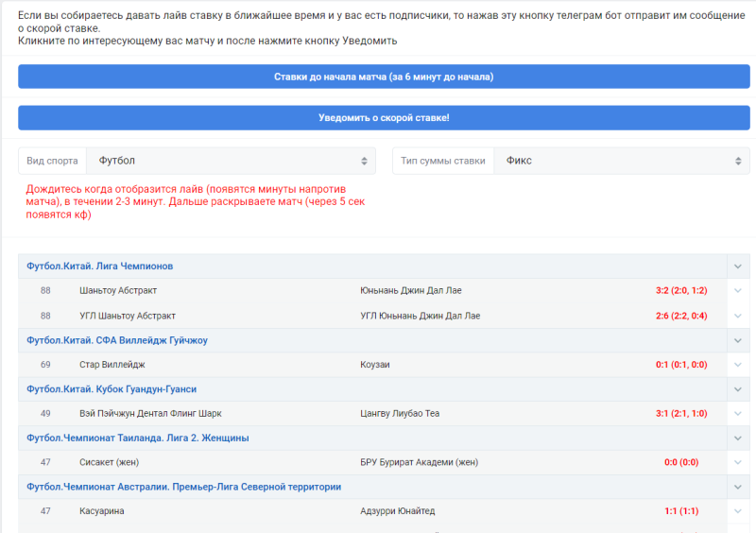Open the 'Футбол.Китай. Лига Чемпионов' league title
The width and height of the screenshot is (756, 533).
[x=99, y=266]
